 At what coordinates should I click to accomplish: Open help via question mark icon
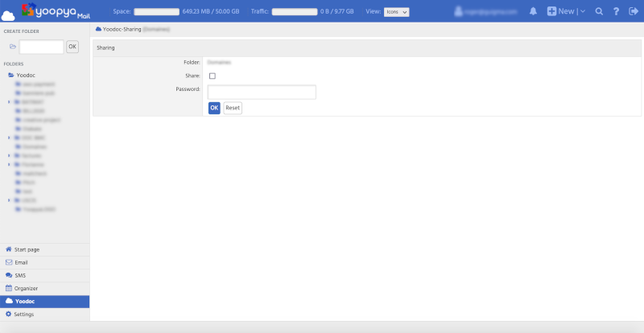(616, 11)
